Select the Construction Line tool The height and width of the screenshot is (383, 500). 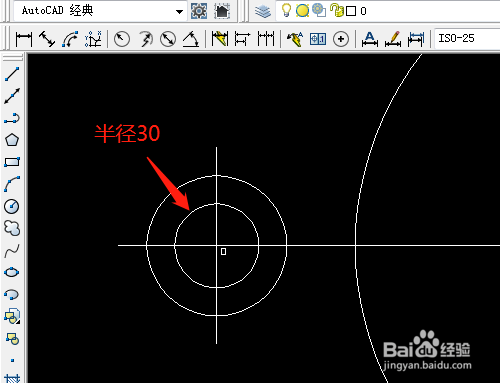(12, 96)
